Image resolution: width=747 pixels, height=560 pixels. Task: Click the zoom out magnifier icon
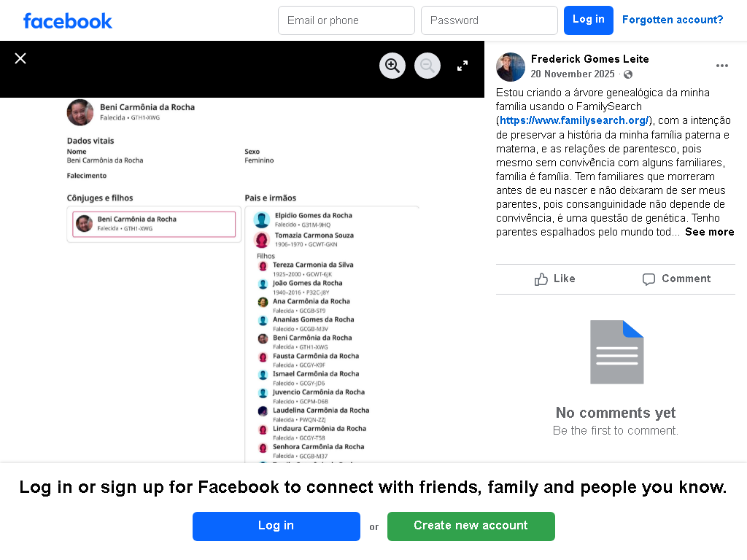click(427, 65)
